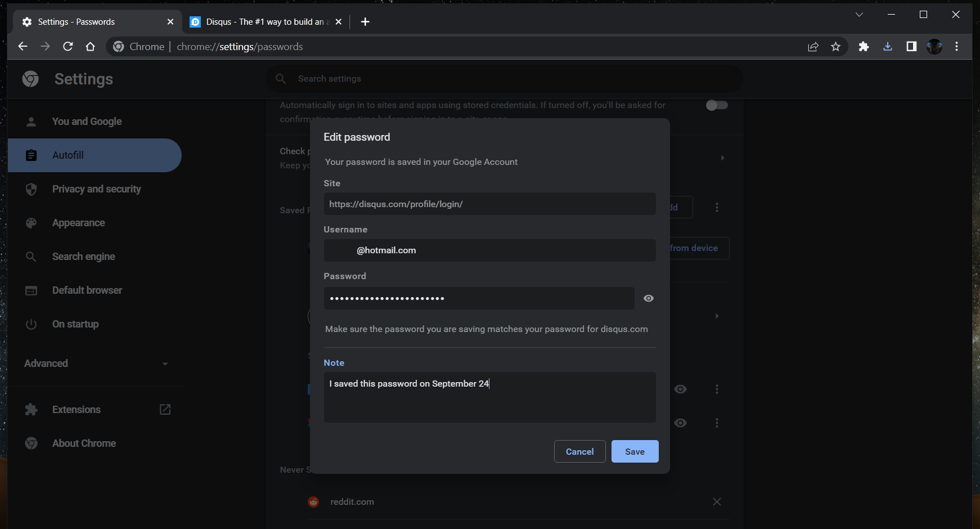The height and width of the screenshot is (529, 980).
Task: Open the three-dot menu beside Add button
Action: [x=717, y=207]
